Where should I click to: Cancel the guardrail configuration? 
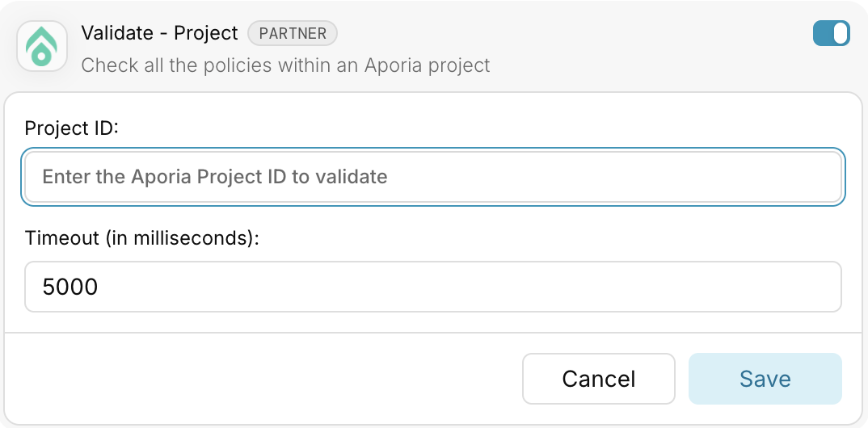(x=598, y=379)
